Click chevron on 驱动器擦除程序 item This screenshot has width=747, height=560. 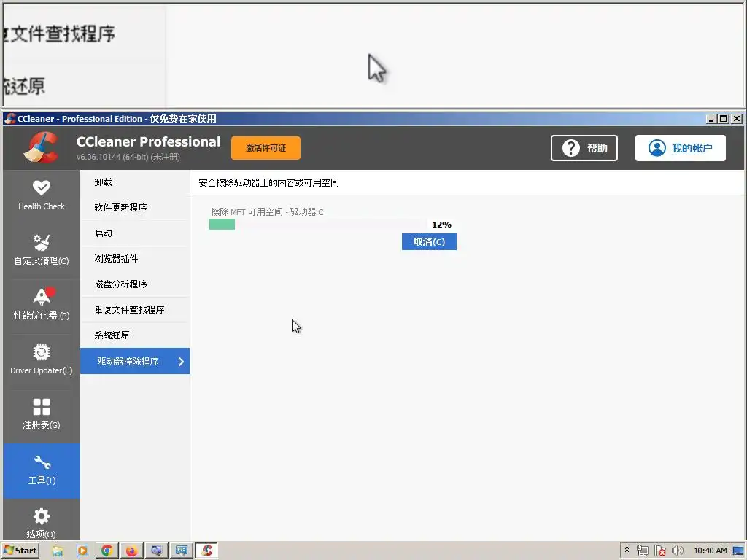click(181, 362)
